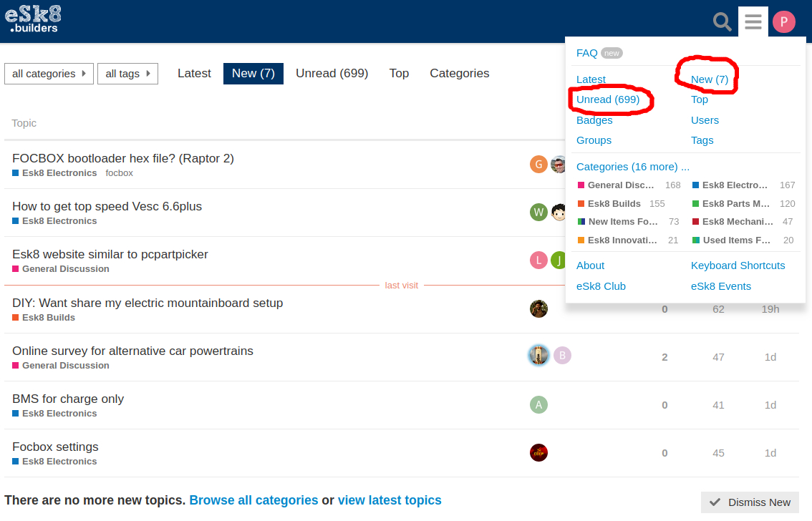Viewport: 812px width, 521px height.
Task: Open BMS for charge only topic
Action: pyautogui.click(x=68, y=399)
